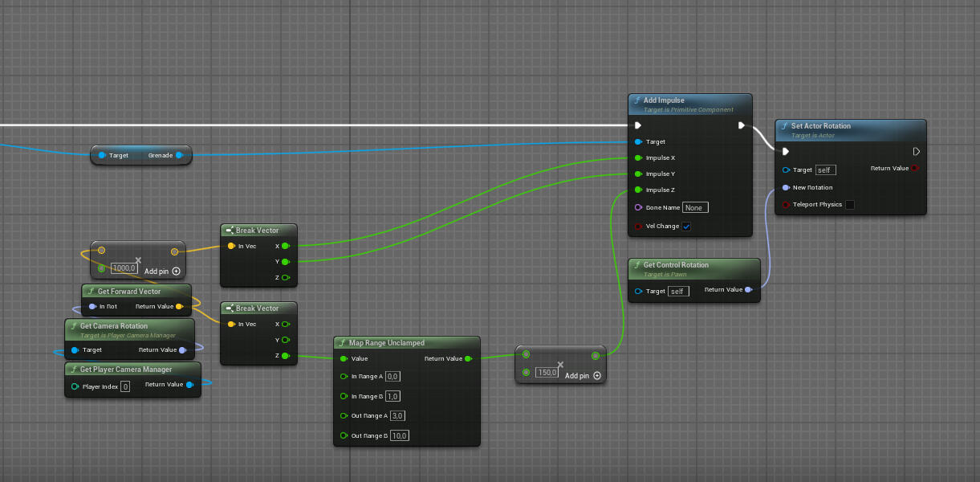Select the Get Camera Rotation node title
Screen dimensions: 980x482
(113, 326)
